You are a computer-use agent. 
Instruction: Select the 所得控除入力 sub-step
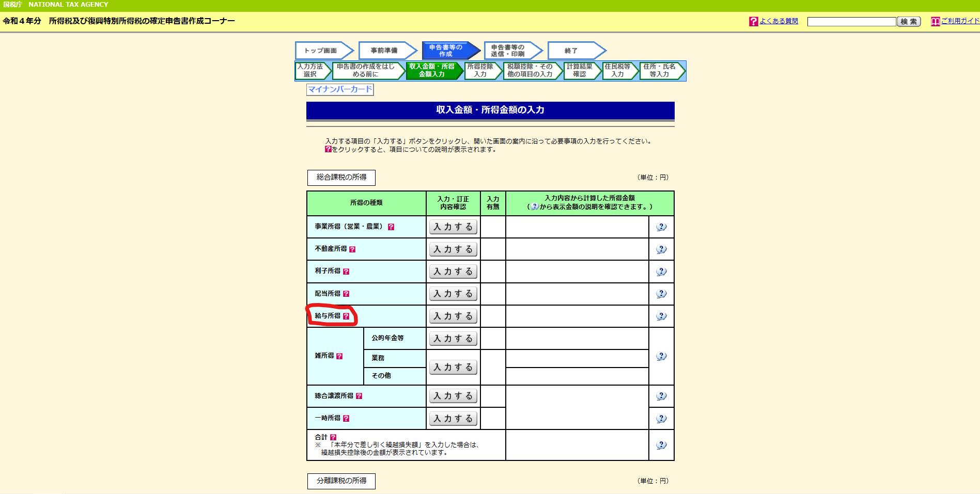483,71
